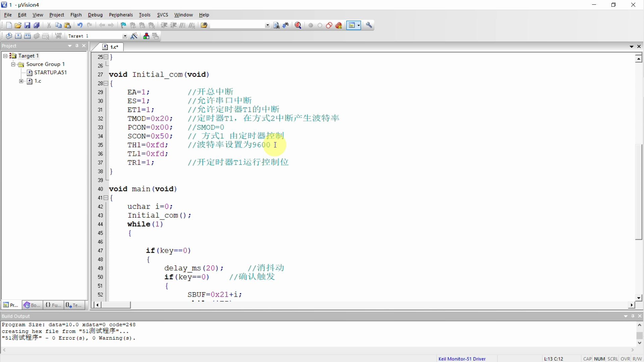
Task: Open the Target 1 selection dropdown
Action: pyautogui.click(x=125, y=36)
